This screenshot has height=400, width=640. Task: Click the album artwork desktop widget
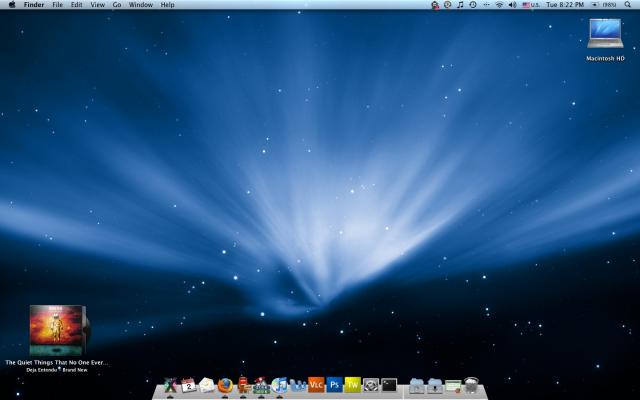pyautogui.click(x=59, y=330)
